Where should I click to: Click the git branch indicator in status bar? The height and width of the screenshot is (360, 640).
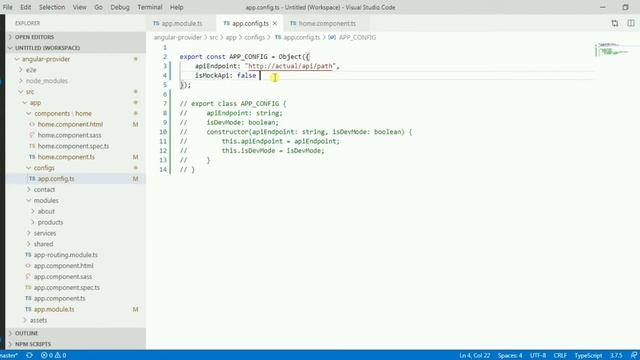pos(9,356)
